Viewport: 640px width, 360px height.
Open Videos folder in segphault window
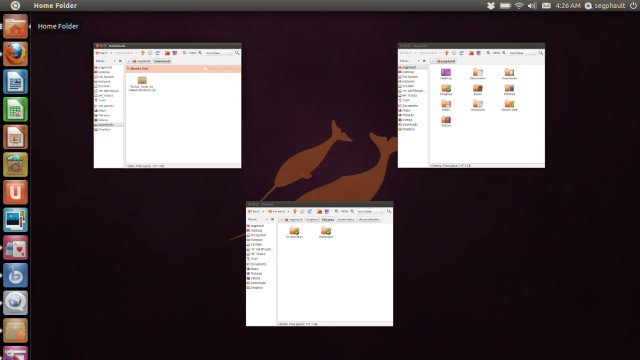(446, 121)
